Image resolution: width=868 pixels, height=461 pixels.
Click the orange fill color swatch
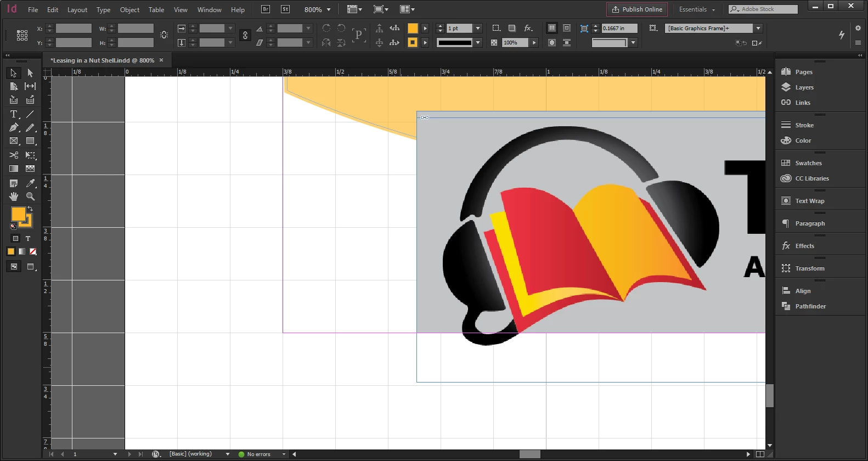[x=18, y=213]
